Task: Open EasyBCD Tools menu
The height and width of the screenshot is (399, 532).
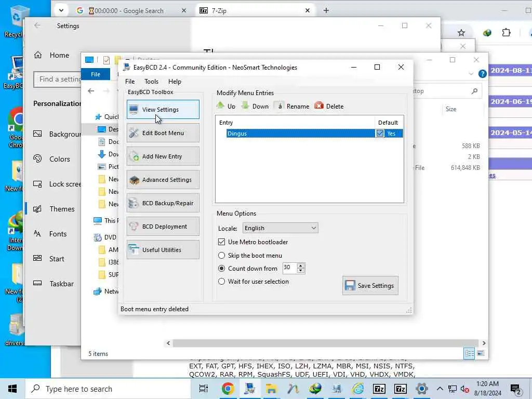Action: 151,82
